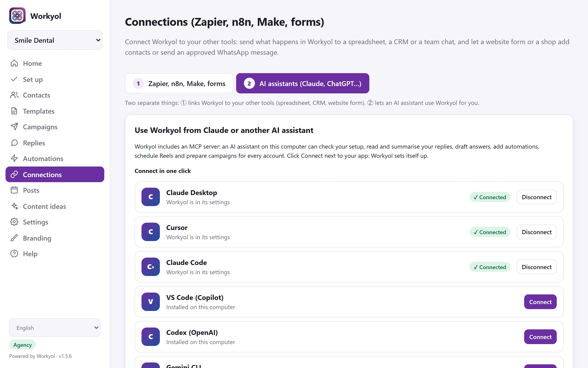The height and width of the screenshot is (368, 588).
Task: Click 'Powered by Workyol · v1.5.6' text
Action: [x=40, y=356]
